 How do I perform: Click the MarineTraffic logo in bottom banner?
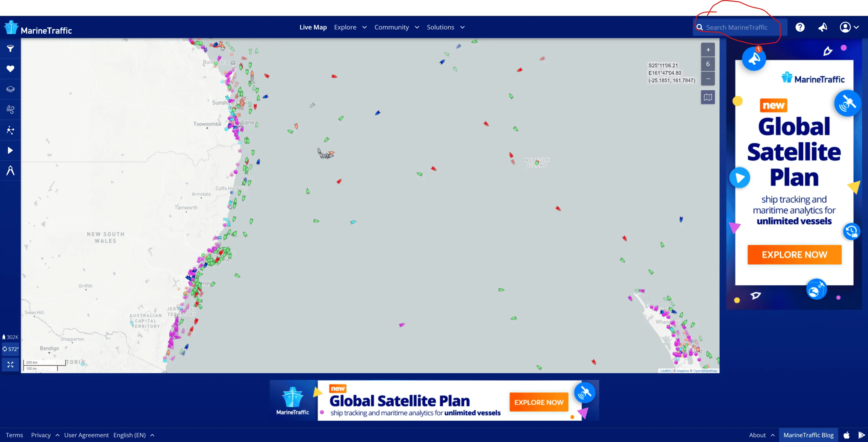[x=293, y=401]
